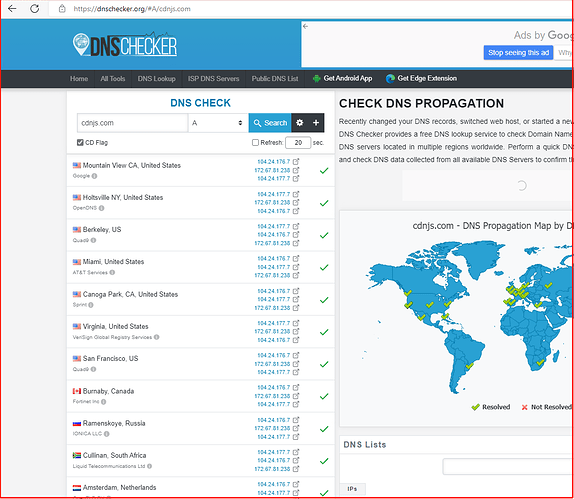Image resolution: width=574 pixels, height=499 pixels.
Task: Click the browser address bar URL
Action: (132, 9)
